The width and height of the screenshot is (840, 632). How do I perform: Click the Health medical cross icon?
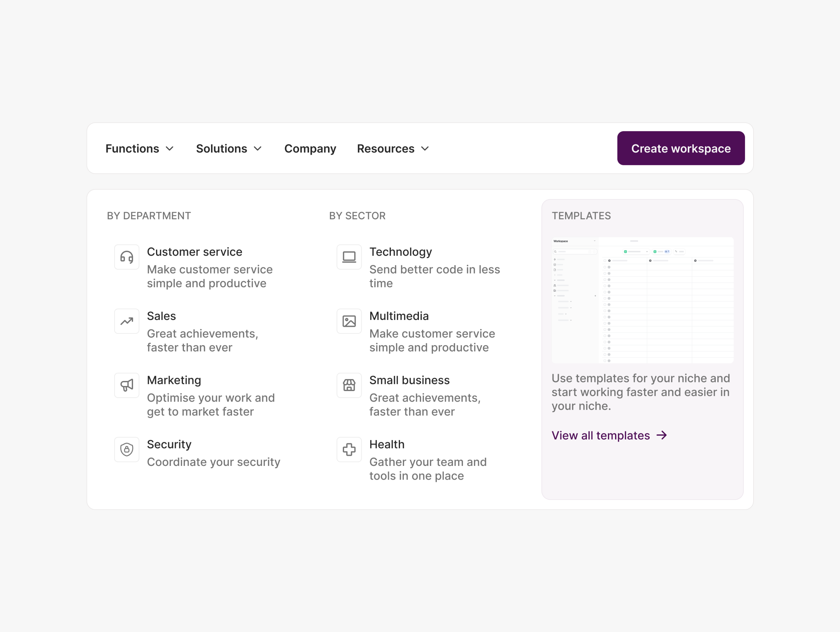pos(349,450)
